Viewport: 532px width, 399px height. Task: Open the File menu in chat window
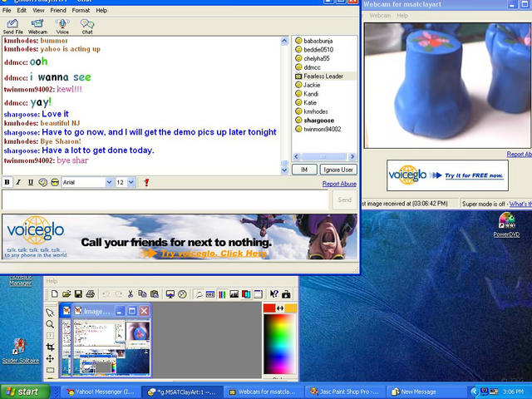pos(7,10)
